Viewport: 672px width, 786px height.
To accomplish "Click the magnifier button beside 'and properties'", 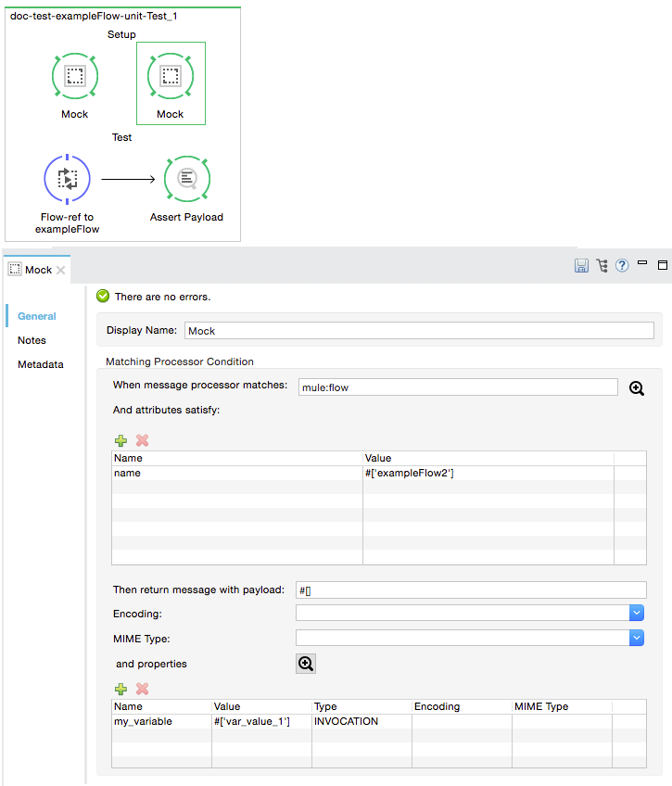I will [306, 664].
